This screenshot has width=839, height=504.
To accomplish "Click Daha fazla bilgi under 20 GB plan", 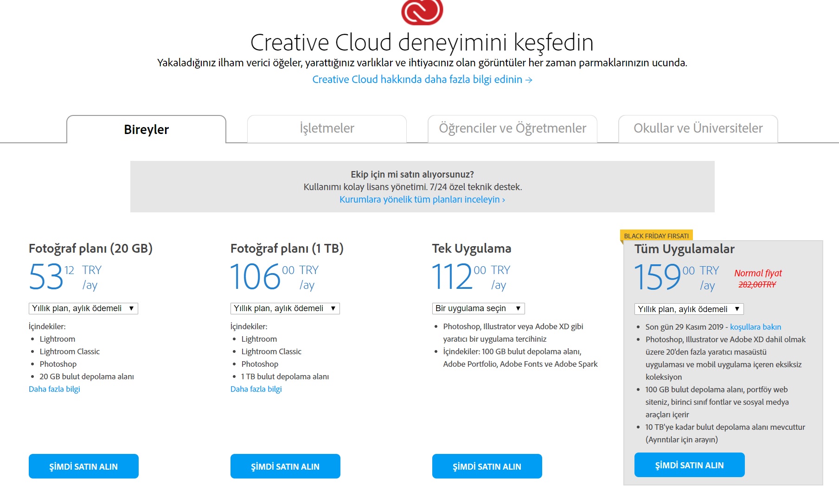I will coord(54,389).
